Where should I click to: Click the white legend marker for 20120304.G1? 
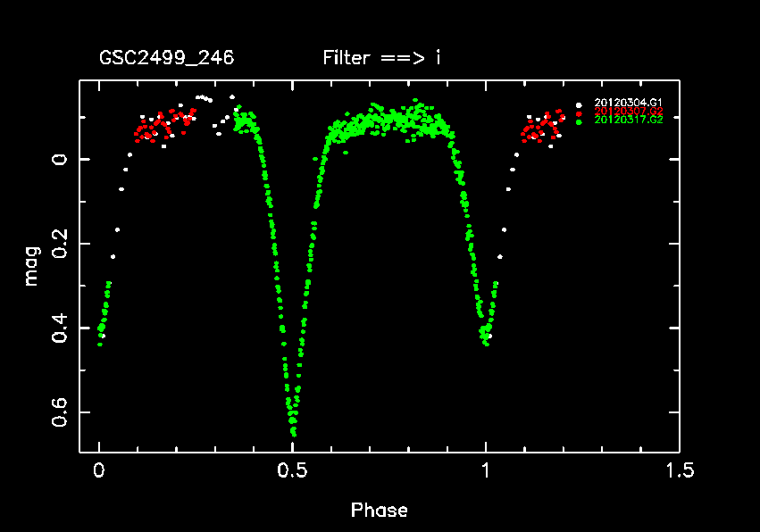click(579, 104)
